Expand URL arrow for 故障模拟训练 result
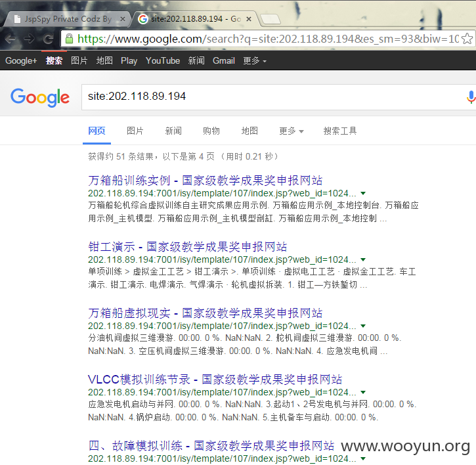The height and width of the screenshot is (465, 476). click(x=363, y=458)
